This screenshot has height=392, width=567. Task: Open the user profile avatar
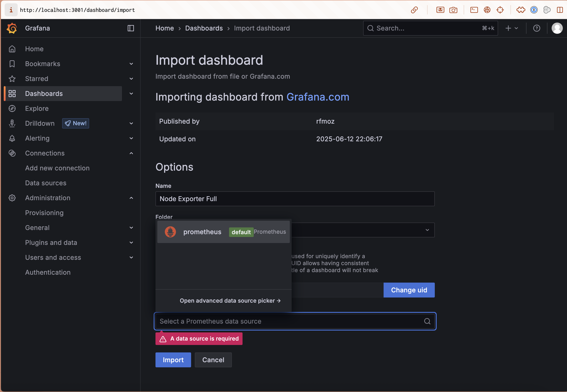557,28
